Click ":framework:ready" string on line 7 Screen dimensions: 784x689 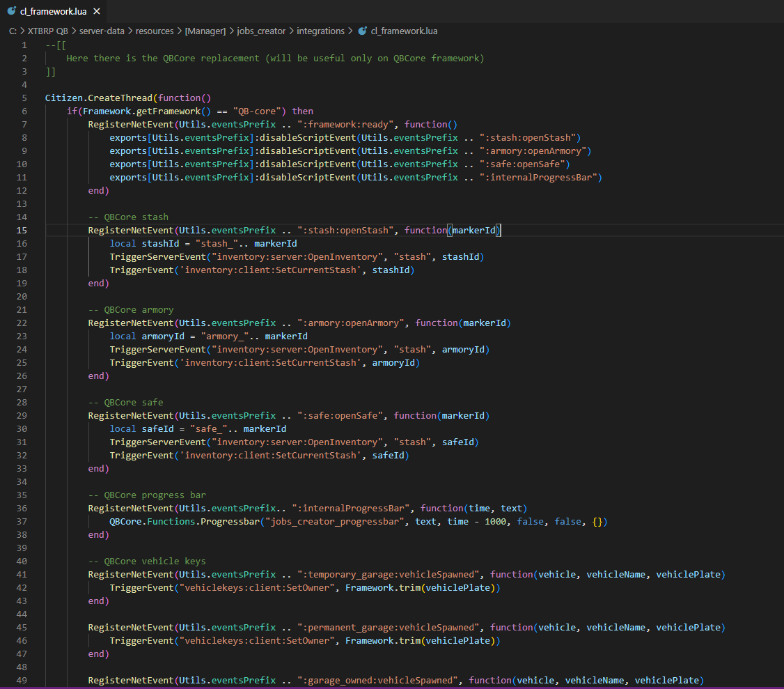[345, 125]
